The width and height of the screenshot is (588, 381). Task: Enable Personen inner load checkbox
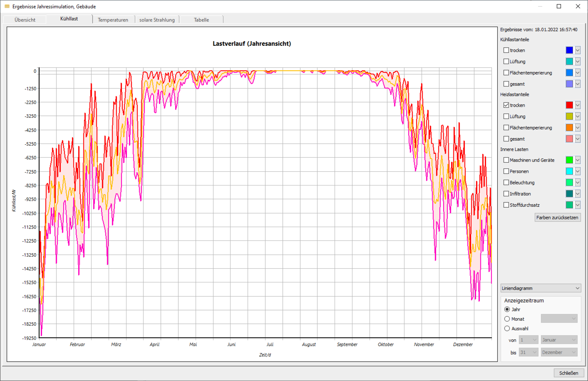point(506,171)
